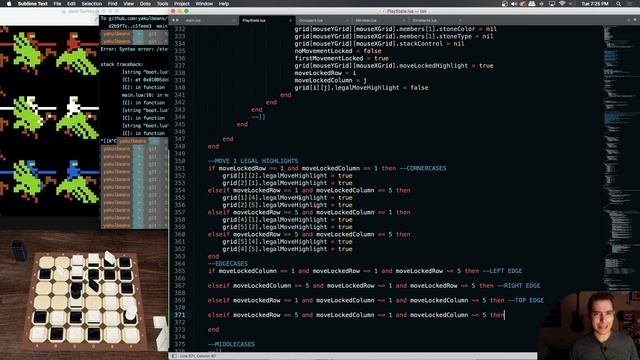The height and width of the screenshot is (360, 640).
Task: Open the Find menu
Action: 112,4
